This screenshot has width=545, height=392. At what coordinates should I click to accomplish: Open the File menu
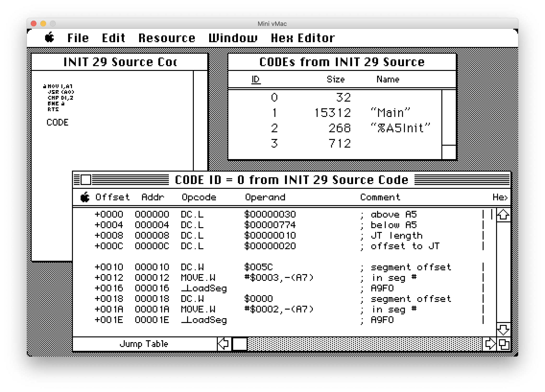tap(78, 38)
